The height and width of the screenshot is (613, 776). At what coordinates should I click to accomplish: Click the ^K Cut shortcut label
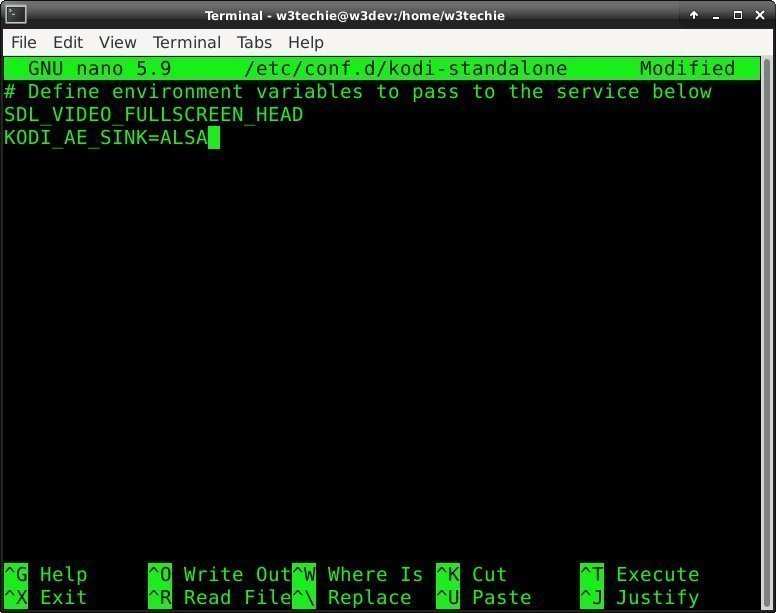pos(472,574)
